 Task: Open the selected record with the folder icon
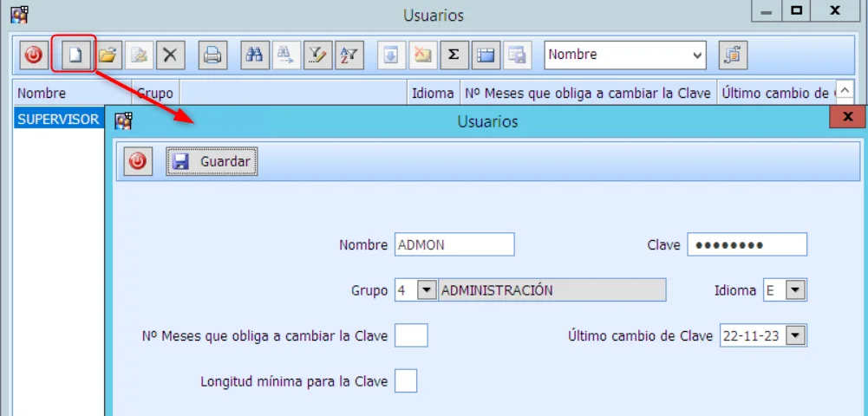click(x=107, y=55)
